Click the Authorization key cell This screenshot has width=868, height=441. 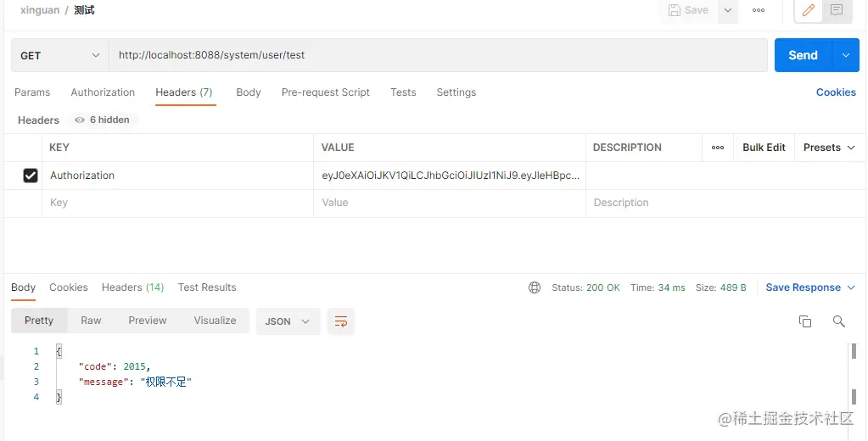[177, 176]
